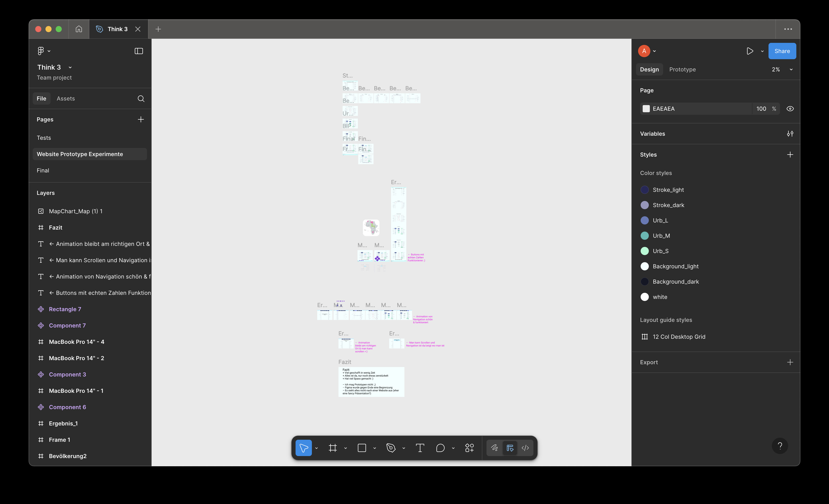Open the help question mark button
Viewport: 829px width, 504px height.
tap(779, 446)
